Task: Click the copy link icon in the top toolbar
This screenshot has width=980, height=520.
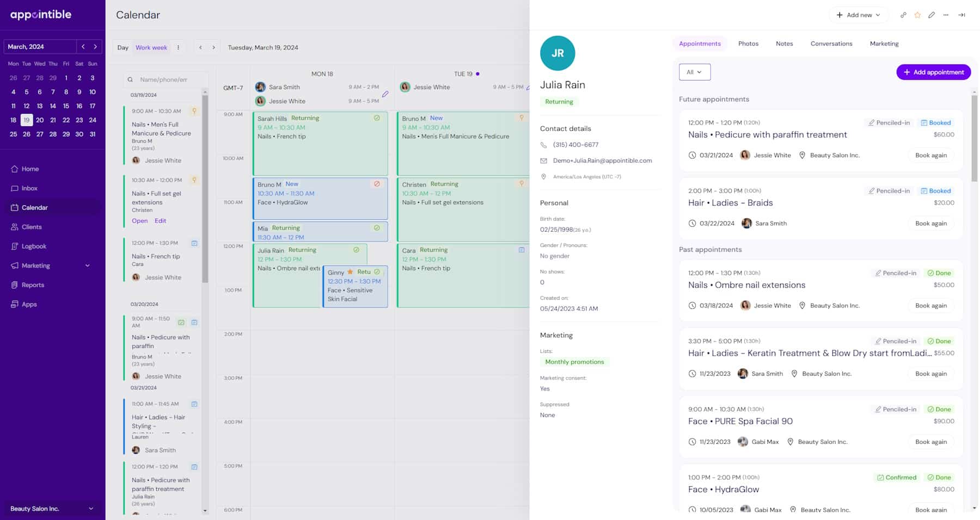Action: tap(903, 15)
